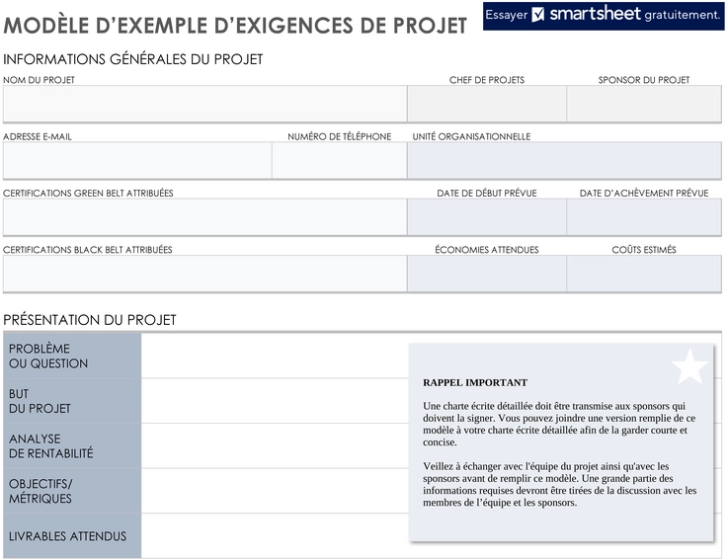728x560 pixels.
Task: Click the Présentation du projet heading
Action: coord(90,320)
